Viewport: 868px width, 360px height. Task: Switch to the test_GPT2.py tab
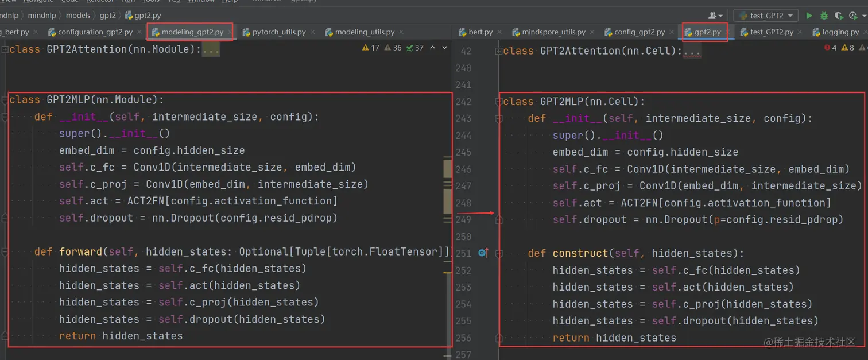[x=771, y=32]
